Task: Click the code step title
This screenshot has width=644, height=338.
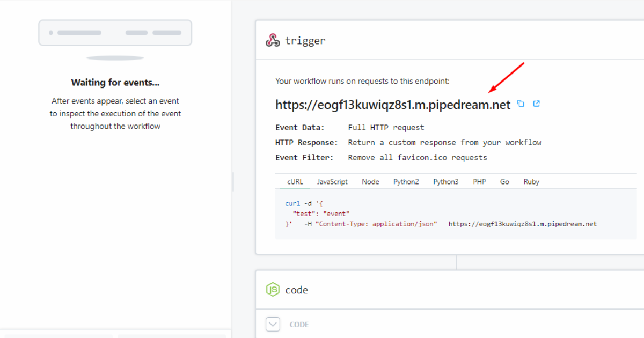Action: 297,290
